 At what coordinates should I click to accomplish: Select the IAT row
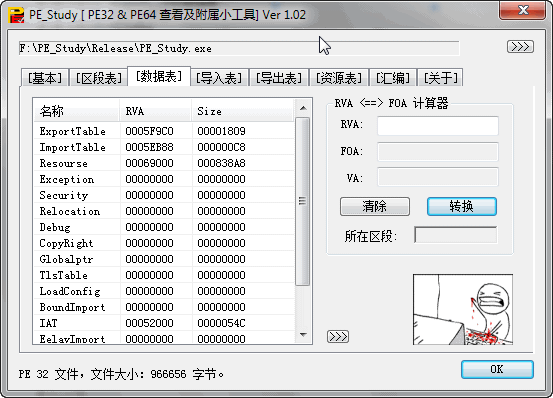164,323
